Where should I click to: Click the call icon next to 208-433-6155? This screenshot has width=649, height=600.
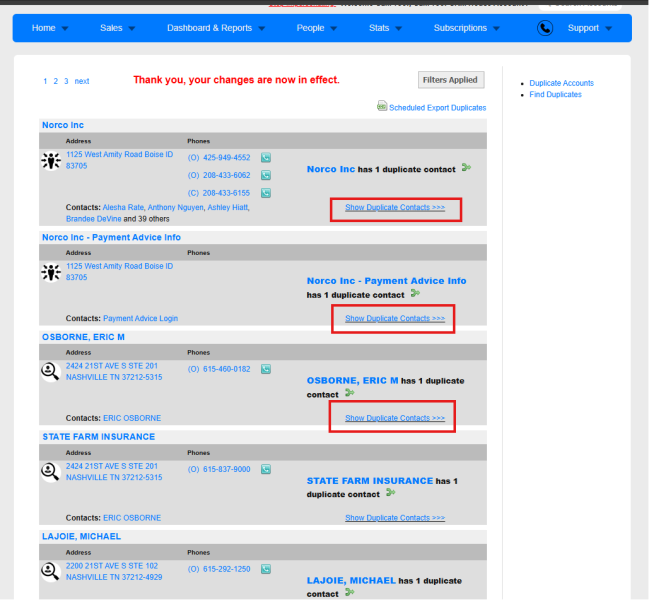(266, 193)
